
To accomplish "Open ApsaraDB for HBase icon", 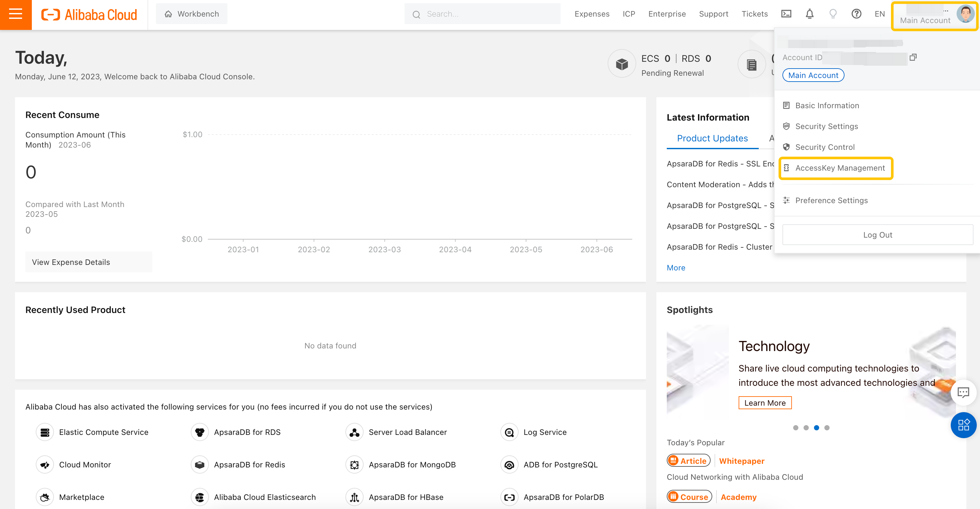I will (355, 497).
